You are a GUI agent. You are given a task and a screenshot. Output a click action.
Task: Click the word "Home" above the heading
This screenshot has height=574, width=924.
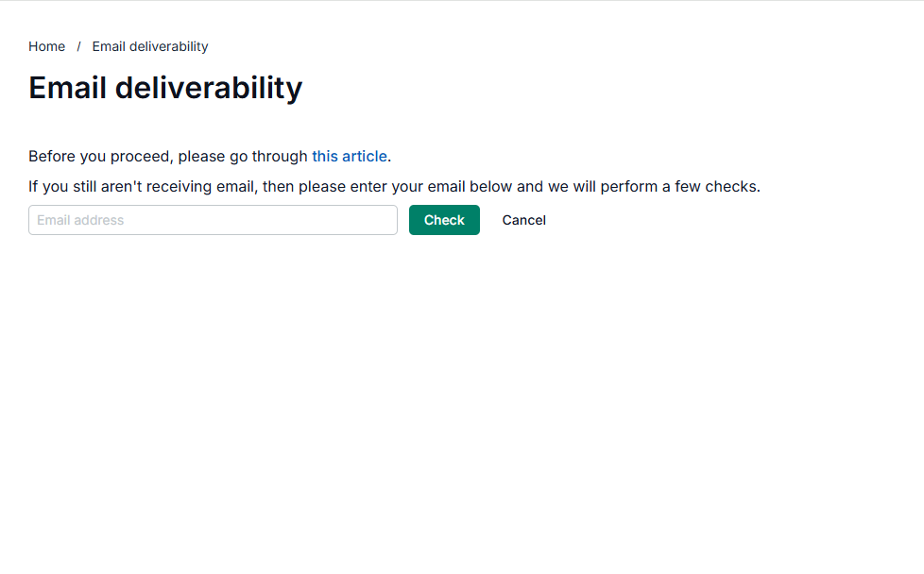point(46,46)
